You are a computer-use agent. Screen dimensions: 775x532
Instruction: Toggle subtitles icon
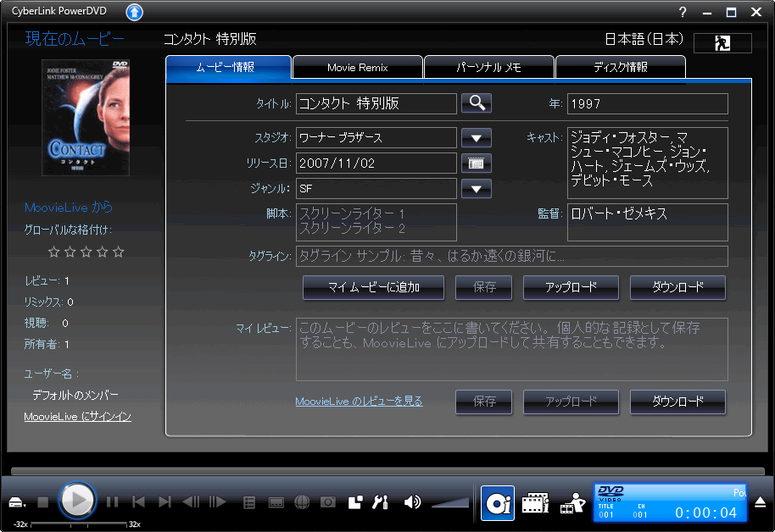coord(276,503)
